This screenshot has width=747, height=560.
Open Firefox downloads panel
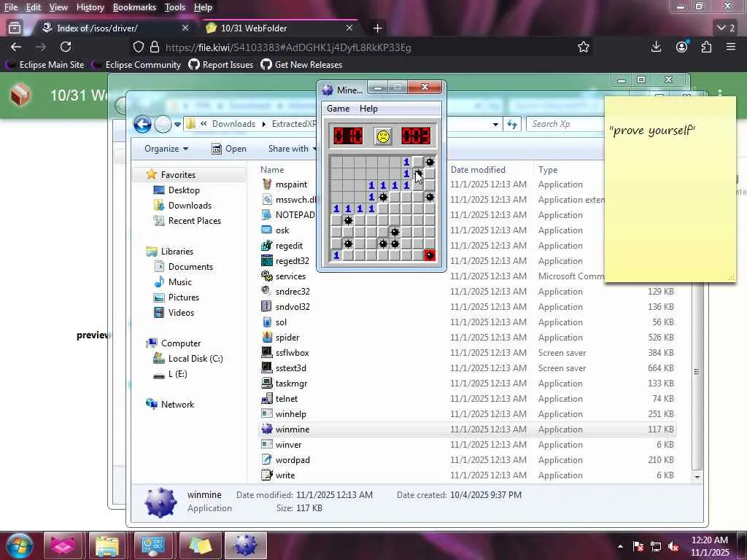click(656, 47)
